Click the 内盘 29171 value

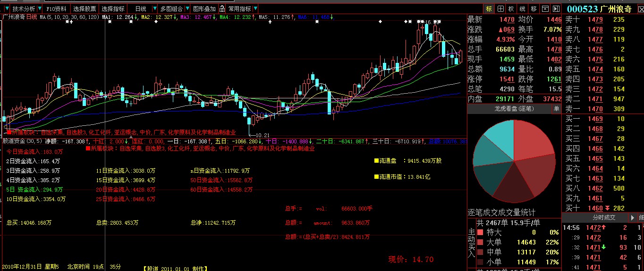click(x=505, y=99)
